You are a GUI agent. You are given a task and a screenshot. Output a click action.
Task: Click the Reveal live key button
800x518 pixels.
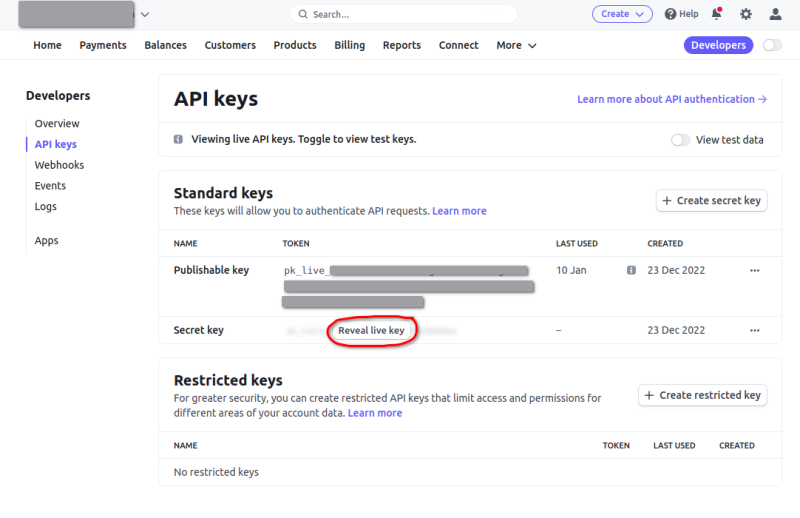tap(371, 330)
